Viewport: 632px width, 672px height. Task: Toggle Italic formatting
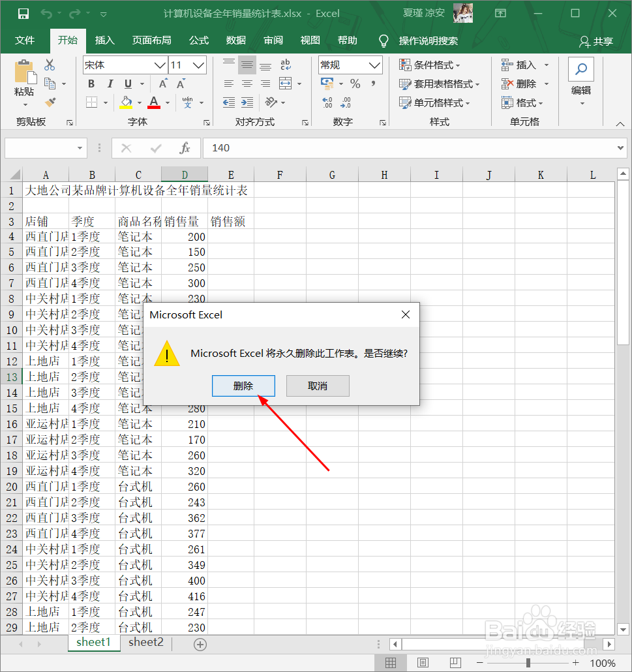point(110,84)
